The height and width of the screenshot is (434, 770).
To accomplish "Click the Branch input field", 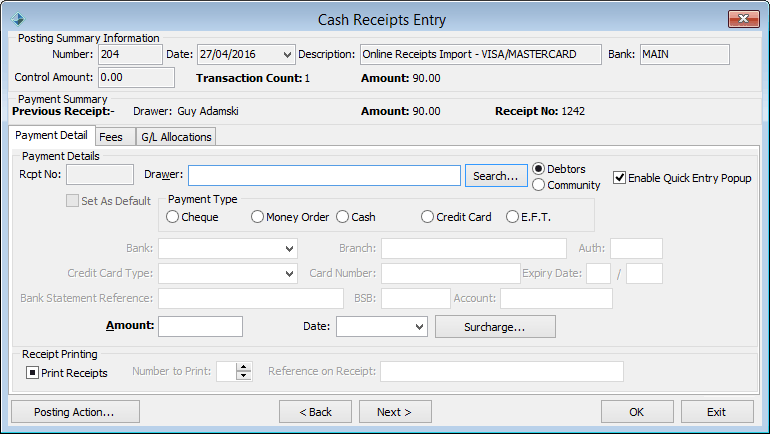I will [474, 248].
